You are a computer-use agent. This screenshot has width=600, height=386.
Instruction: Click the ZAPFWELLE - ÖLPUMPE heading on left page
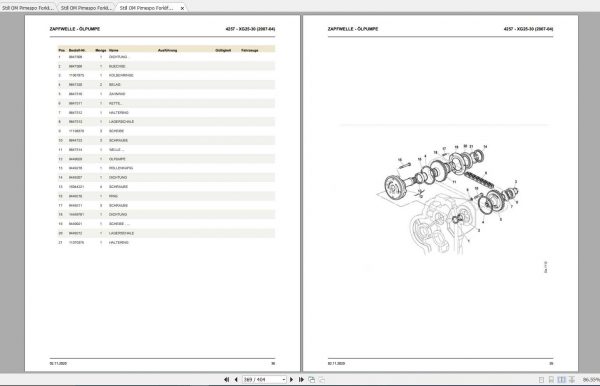click(x=75, y=29)
